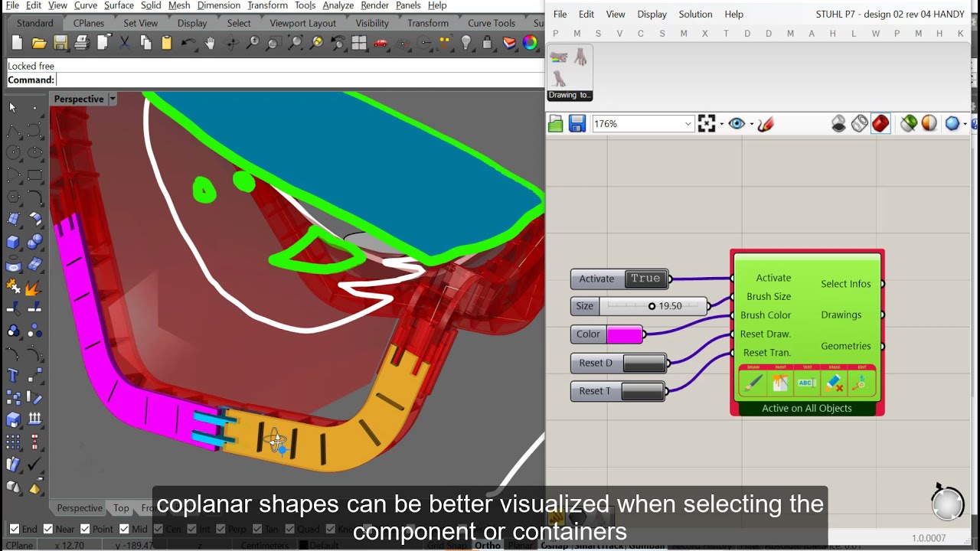Open the Rhino Surface menu

119,5
